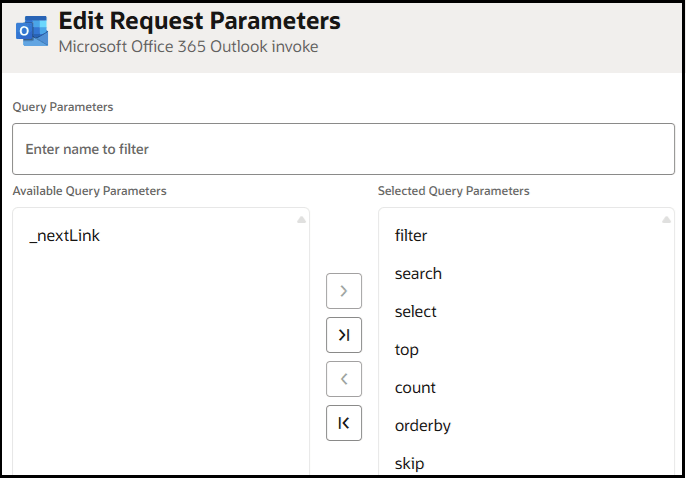Remove all parameters from Selected list
686x478 pixels.
(344, 423)
